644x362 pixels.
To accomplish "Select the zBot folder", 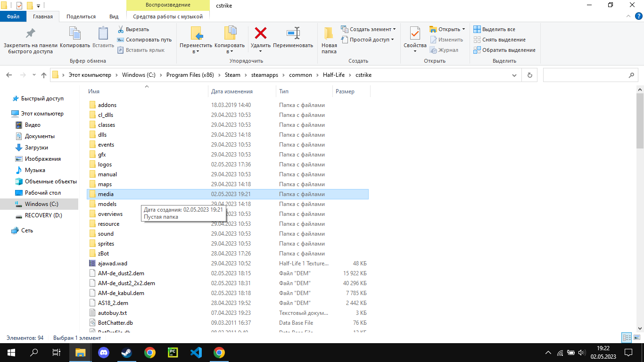I will [x=228, y=254].
